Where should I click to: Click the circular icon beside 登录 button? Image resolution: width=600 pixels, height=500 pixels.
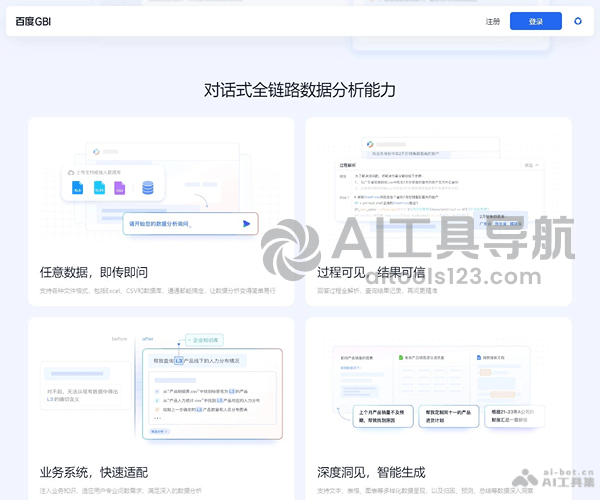[x=578, y=21]
